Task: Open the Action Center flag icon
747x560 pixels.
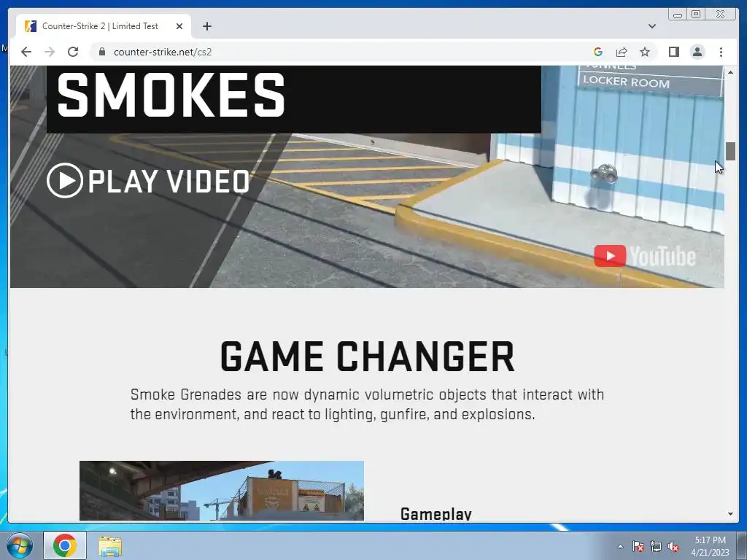Action: click(x=638, y=546)
